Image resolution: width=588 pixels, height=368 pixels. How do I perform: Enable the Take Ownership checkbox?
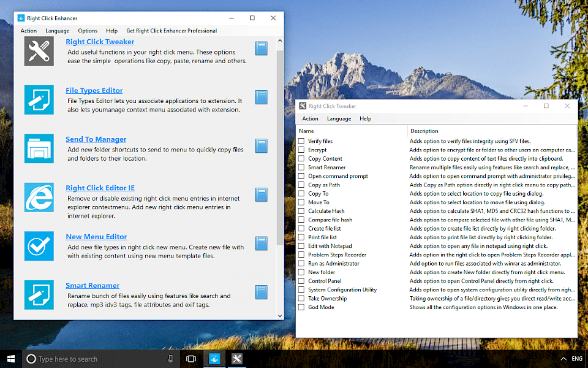coord(301,299)
